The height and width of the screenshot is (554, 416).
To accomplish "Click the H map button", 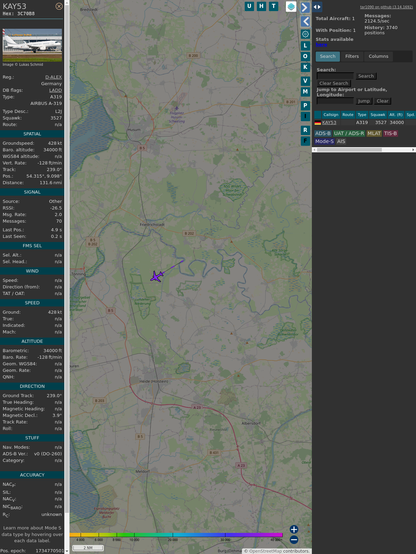I will (x=262, y=6).
